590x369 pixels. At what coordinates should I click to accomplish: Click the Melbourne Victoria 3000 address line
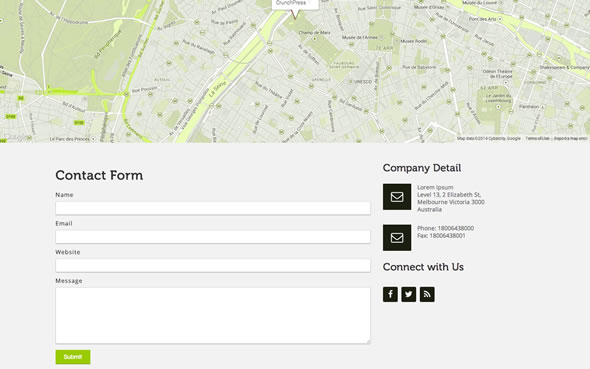(x=451, y=202)
